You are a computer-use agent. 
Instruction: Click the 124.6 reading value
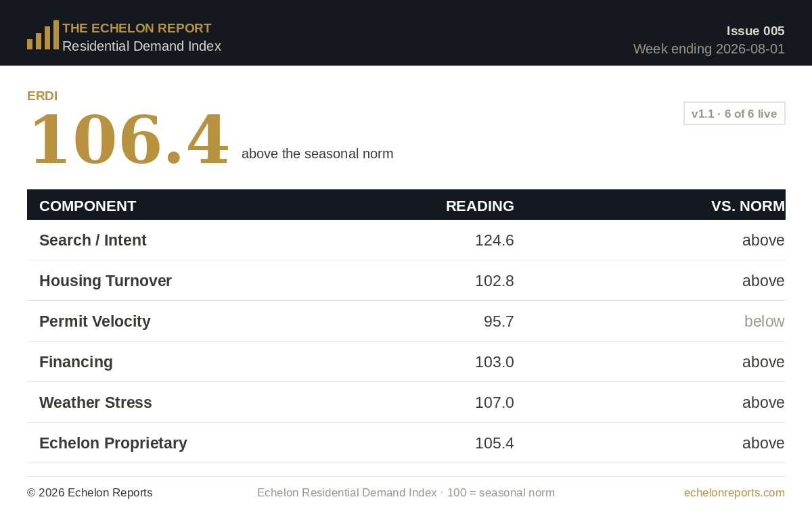point(494,240)
